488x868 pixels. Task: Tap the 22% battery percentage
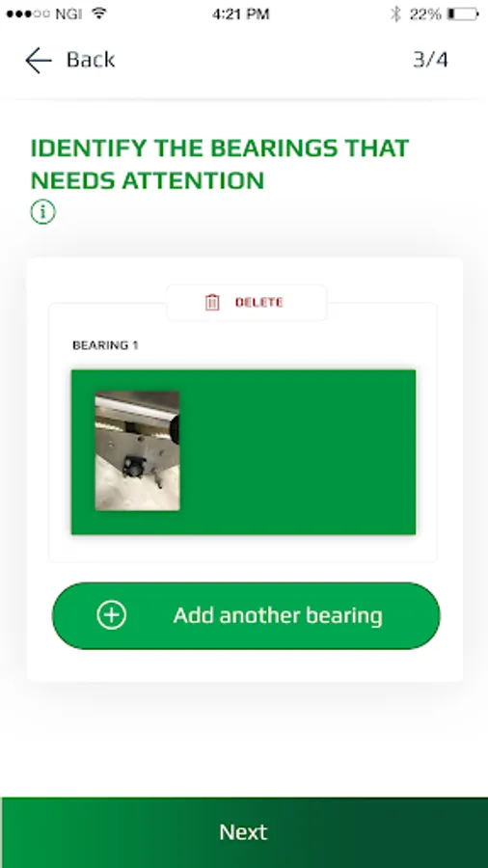pyautogui.click(x=425, y=14)
